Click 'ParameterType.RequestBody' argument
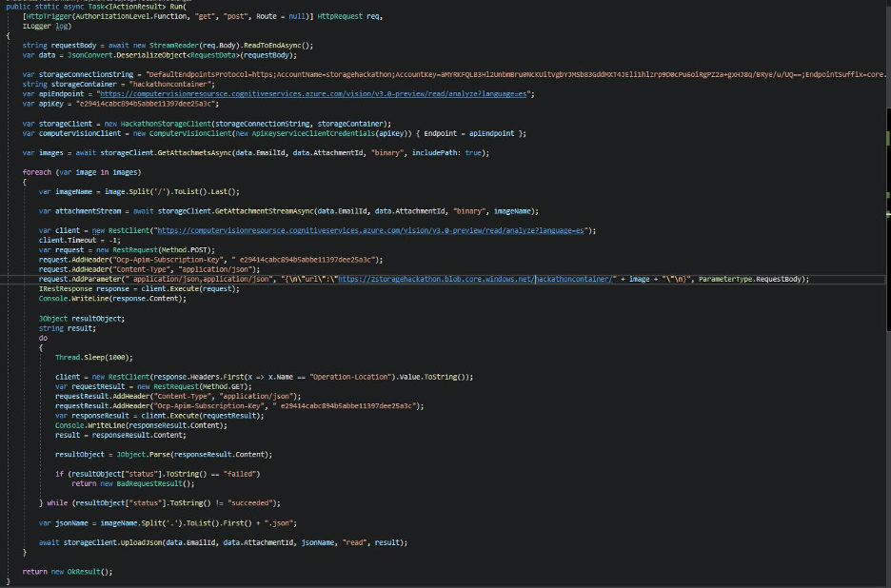This screenshot has width=891, height=588. click(x=751, y=279)
